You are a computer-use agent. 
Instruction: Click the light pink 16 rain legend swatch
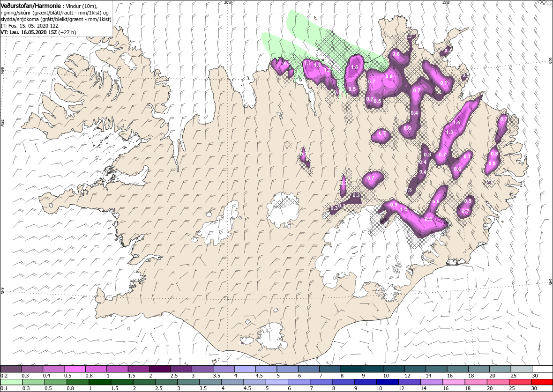click(453, 382)
